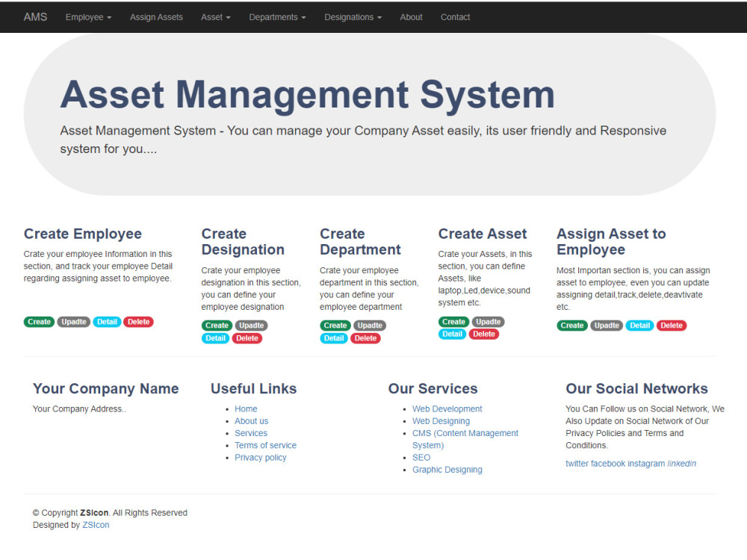
Task: Click Upadte badge under Create Department
Action: coord(371,326)
